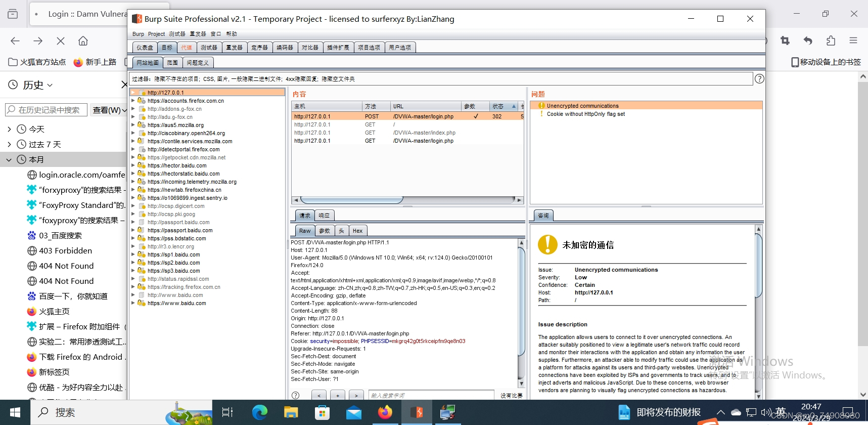Click the request search input field
This screenshot has height=425, width=868.
(x=431, y=396)
